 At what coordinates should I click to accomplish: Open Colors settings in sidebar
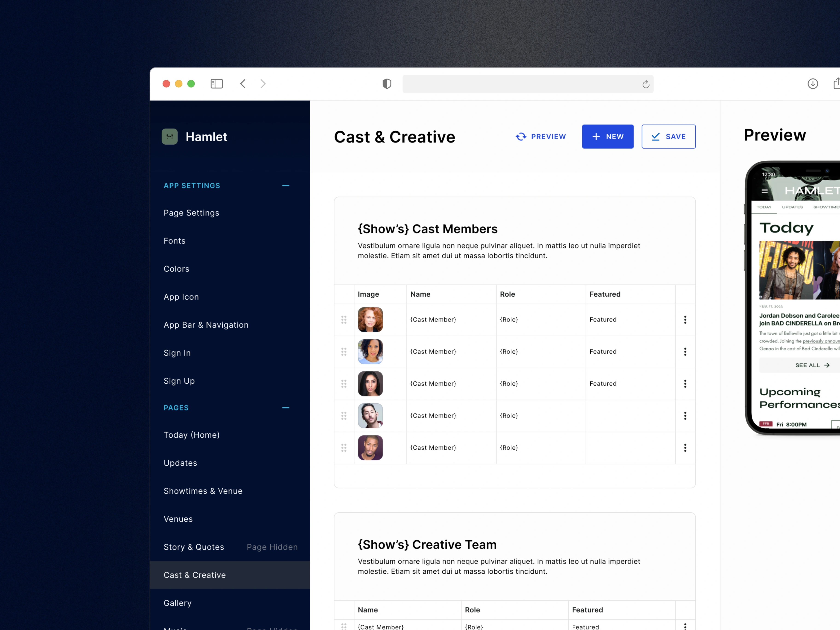tap(176, 269)
